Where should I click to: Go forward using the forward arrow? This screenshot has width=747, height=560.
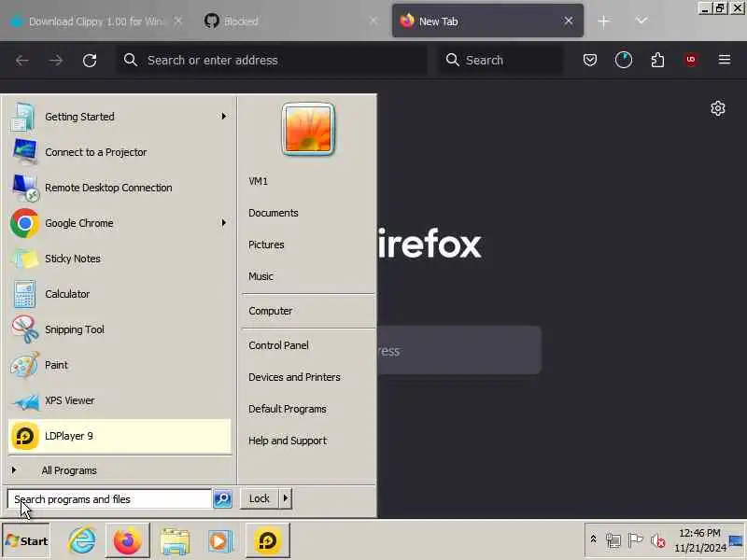[x=56, y=60]
